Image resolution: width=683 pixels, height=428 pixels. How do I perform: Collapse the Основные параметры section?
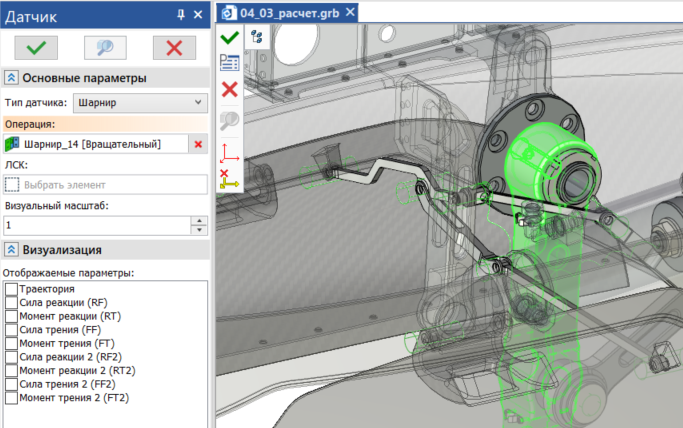(x=11, y=78)
